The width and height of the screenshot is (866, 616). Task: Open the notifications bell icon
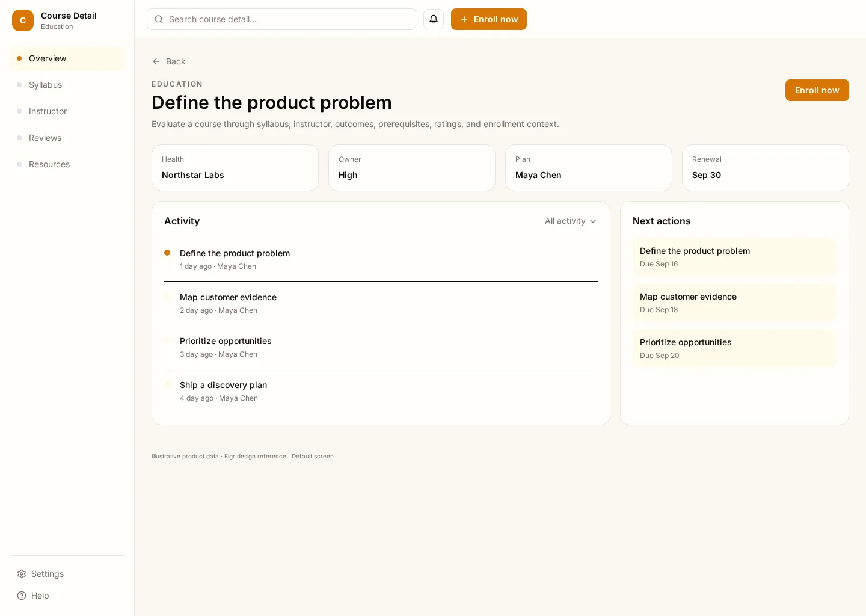click(x=434, y=19)
